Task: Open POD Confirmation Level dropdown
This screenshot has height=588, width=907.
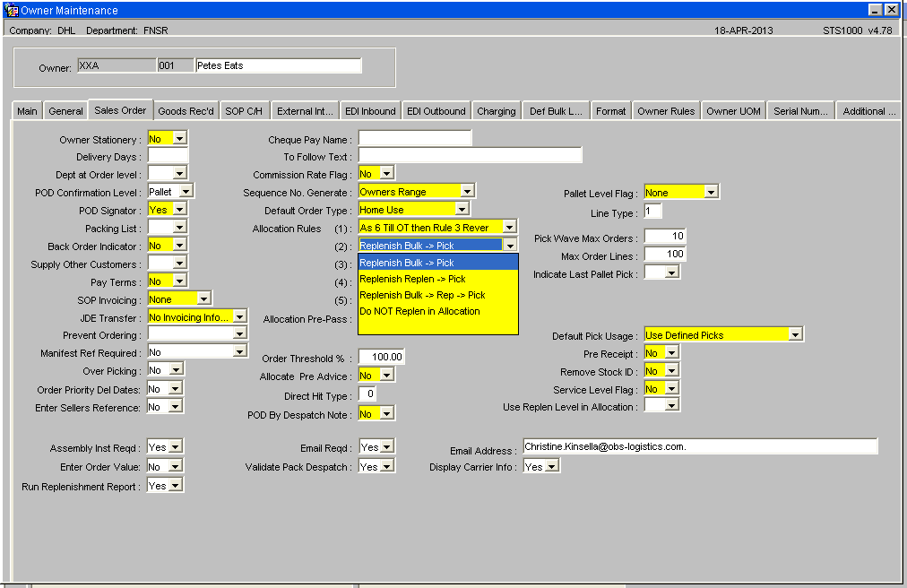Action: click(186, 192)
